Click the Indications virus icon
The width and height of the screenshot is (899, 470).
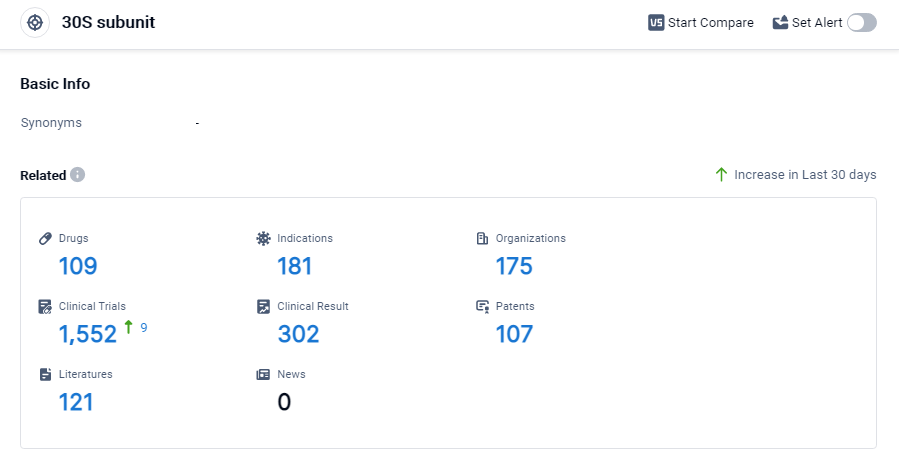pos(263,238)
